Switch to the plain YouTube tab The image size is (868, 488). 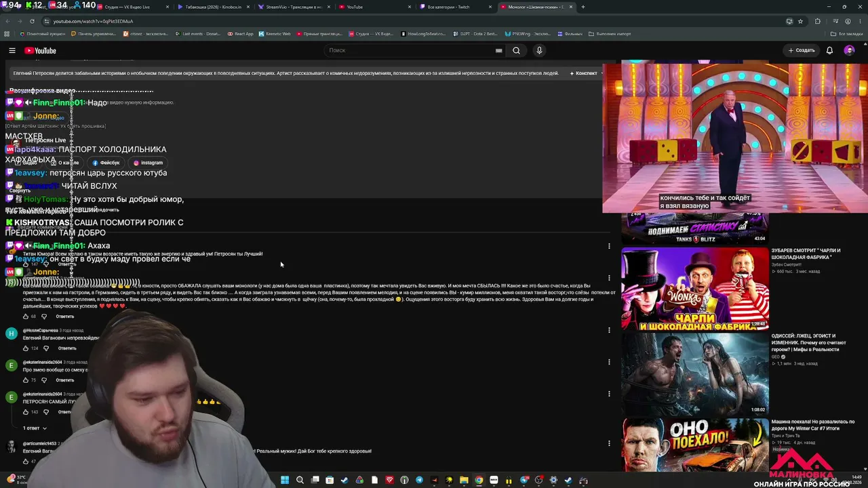[374, 7]
